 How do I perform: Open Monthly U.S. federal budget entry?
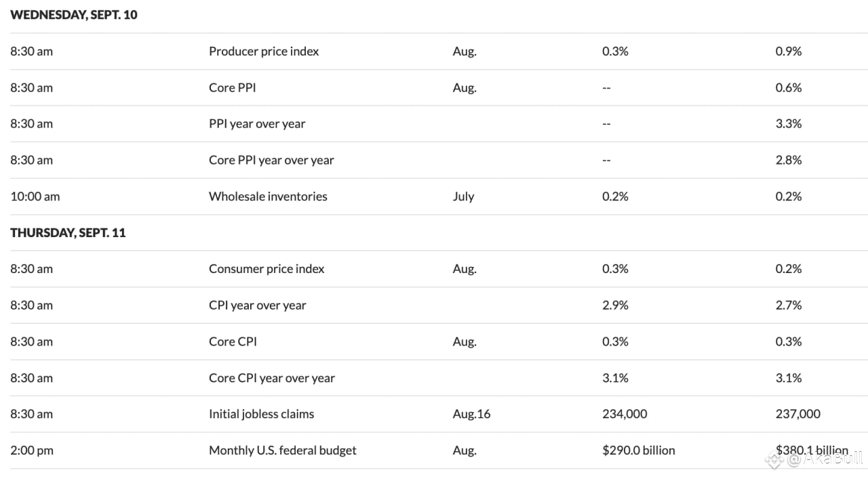282,451
